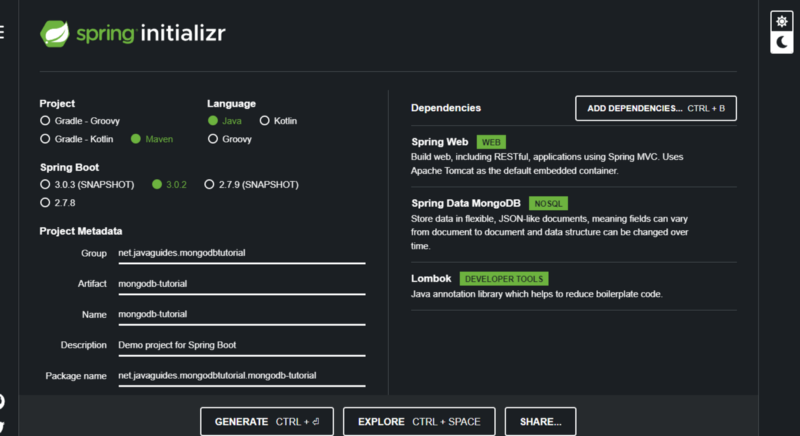Click the Project Metadata heading
This screenshot has width=800, height=436.
[x=81, y=231]
